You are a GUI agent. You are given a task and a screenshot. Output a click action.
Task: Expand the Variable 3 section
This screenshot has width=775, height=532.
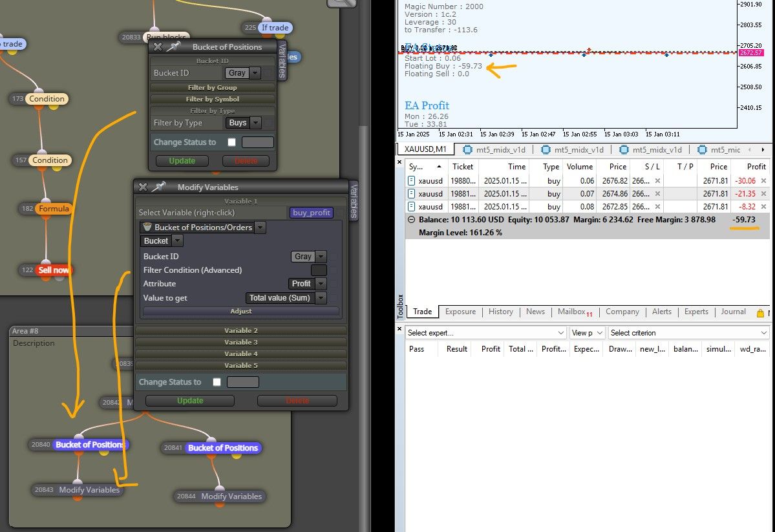pos(241,342)
